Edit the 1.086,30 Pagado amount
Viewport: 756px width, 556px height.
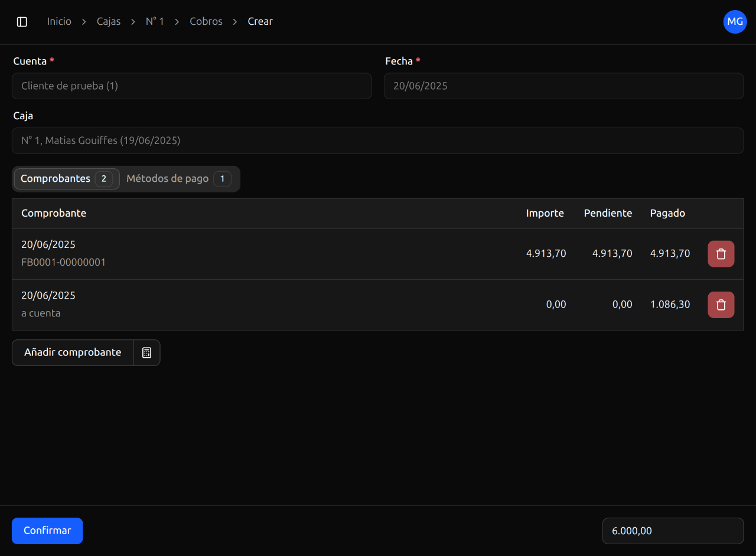point(670,305)
